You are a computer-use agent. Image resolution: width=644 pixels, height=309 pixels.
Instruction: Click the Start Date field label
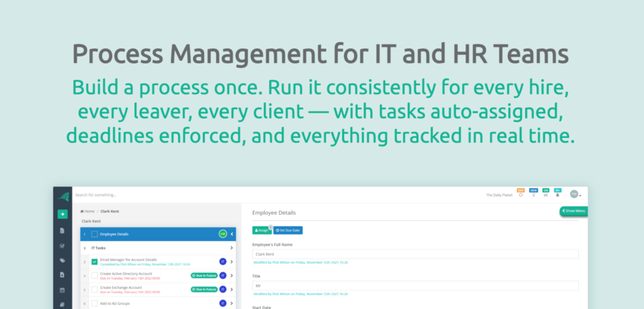click(262, 307)
